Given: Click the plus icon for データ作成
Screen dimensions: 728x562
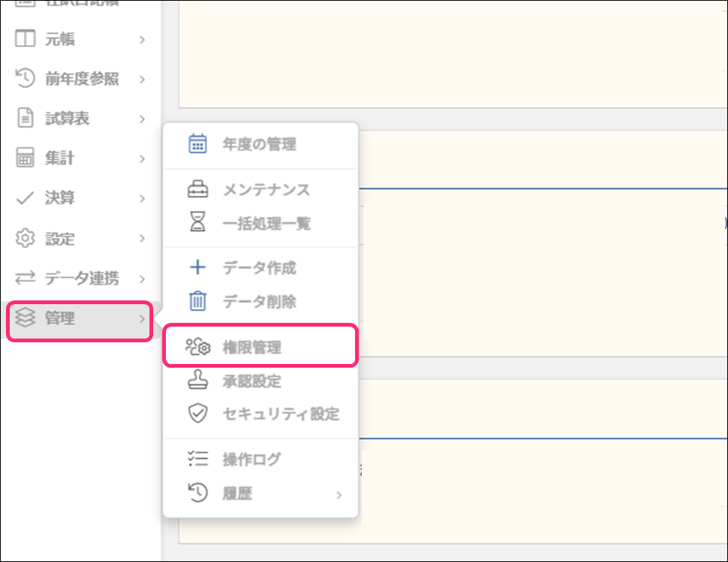Looking at the screenshot, I should 197,268.
